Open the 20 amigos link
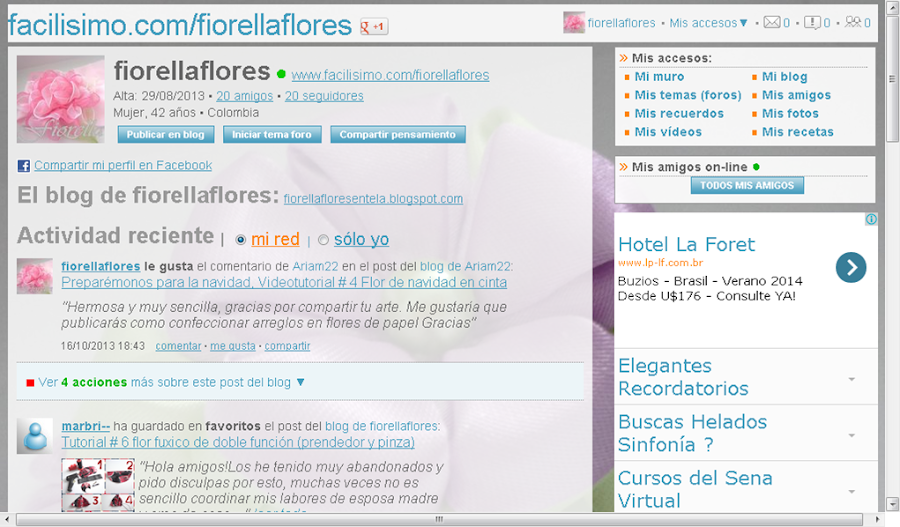 tap(245, 96)
